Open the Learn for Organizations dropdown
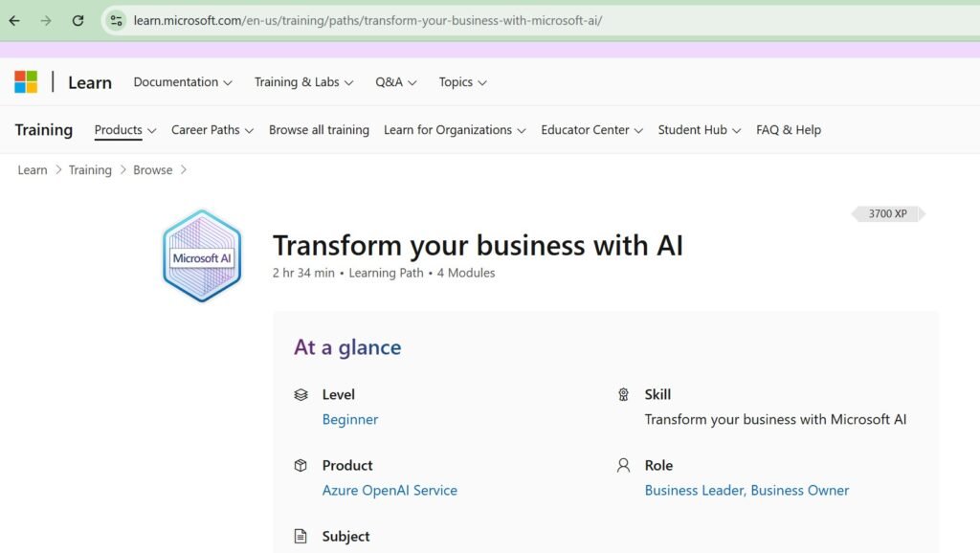Image resolution: width=980 pixels, height=553 pixels. point(455,130)
